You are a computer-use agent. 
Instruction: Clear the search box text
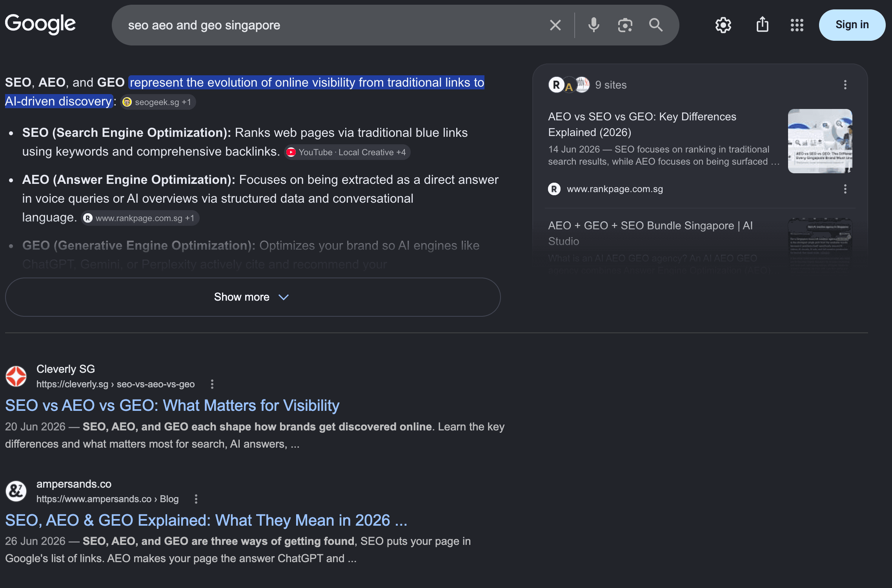click(555, 25)
